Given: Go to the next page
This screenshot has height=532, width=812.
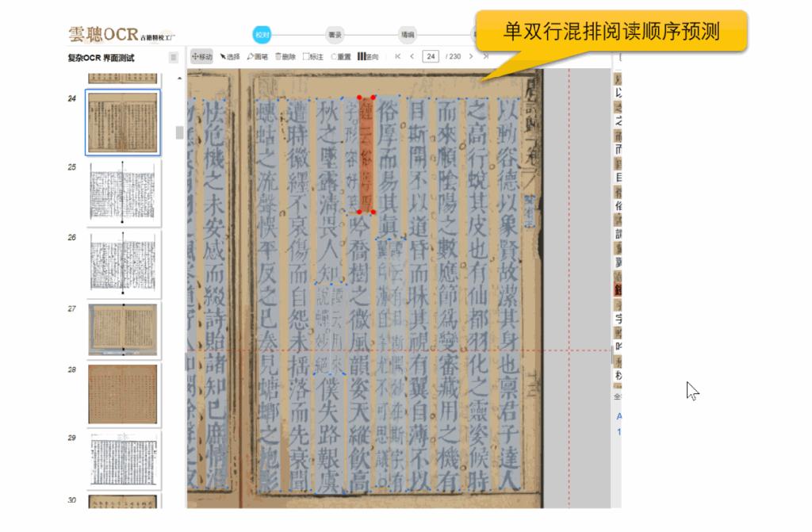Looking at the screenshot, I should [471, 56].
